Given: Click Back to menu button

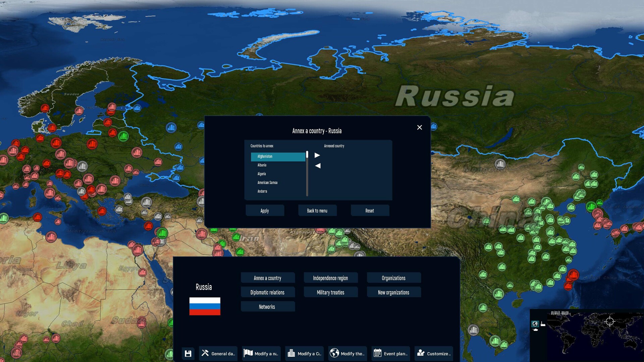Looking at the screenshot, I should coord(317,210).
